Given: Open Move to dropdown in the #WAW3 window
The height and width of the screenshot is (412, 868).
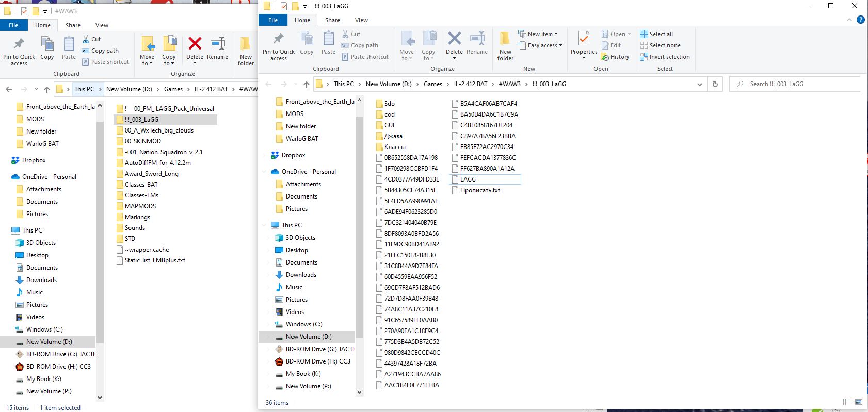Looking at the screenshot, I should coord(147,51).
